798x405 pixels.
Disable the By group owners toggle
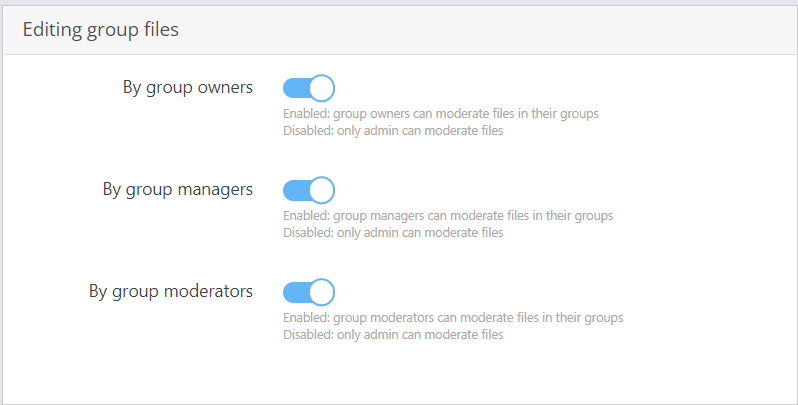coord(309,88)
